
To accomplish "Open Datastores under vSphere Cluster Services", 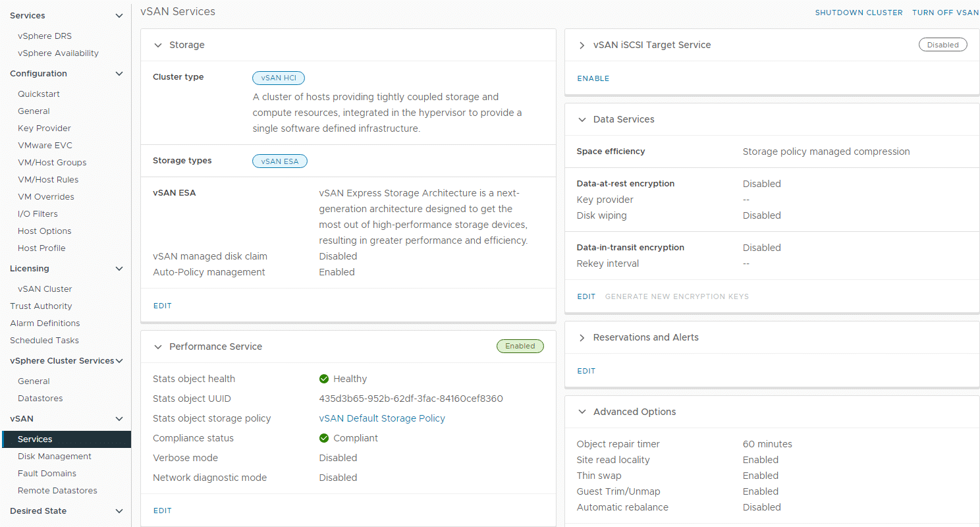I will coord(40,399).
